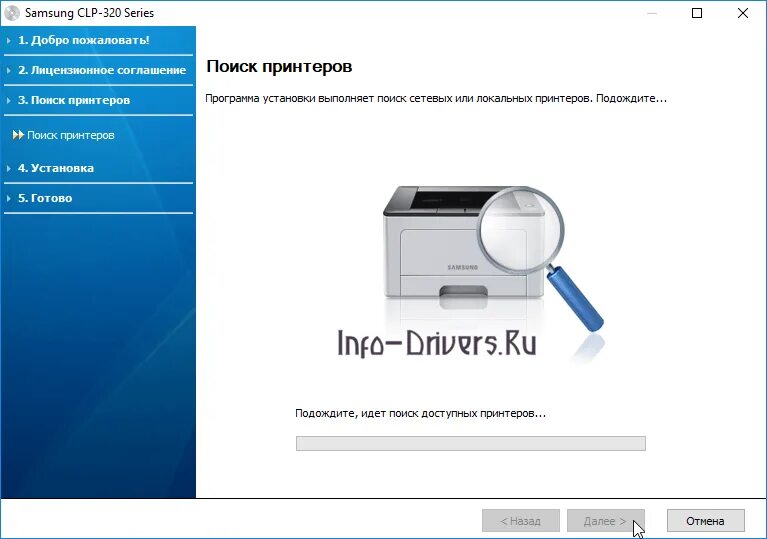Select step 5. Готово
This screenshot has height=539, width=767.
45,198
